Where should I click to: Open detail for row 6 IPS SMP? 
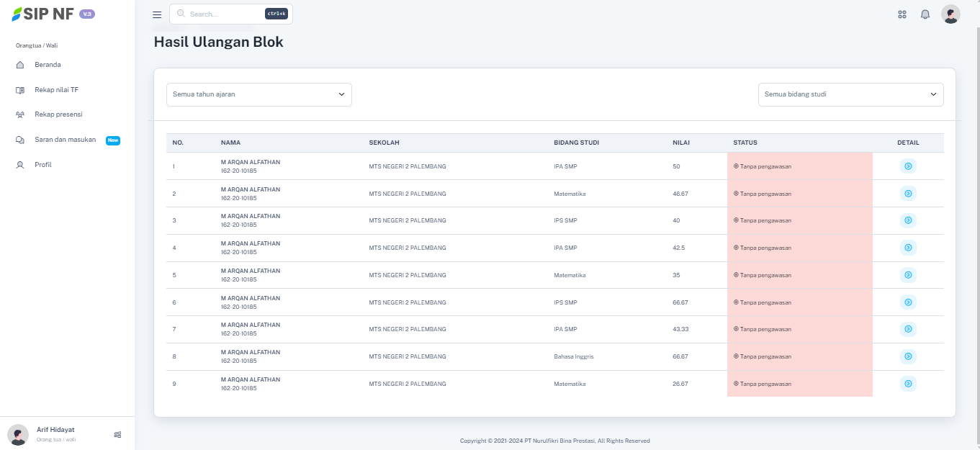point(908,302)
